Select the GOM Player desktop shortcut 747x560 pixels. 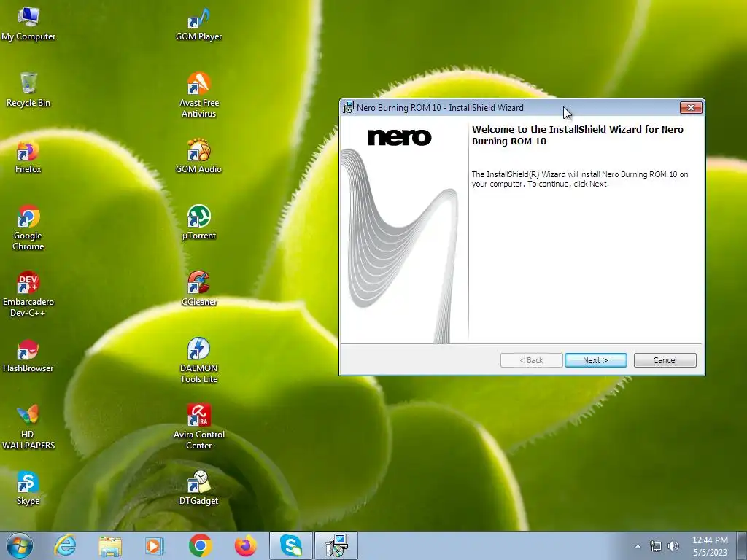pyautogui.click(x=198, y=24)
